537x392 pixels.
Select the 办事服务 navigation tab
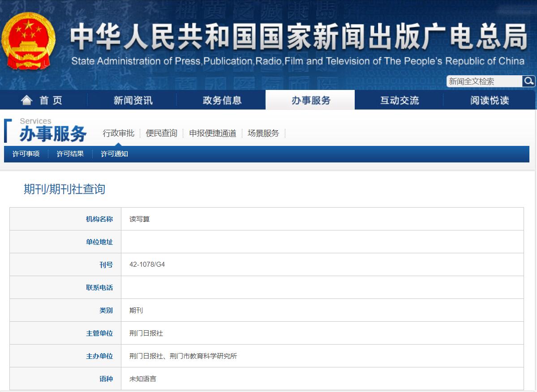coord(310,99)
